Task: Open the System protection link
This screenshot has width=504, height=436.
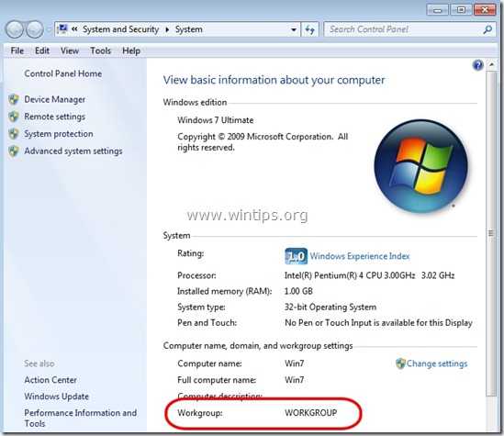Action: pos(59,134)
